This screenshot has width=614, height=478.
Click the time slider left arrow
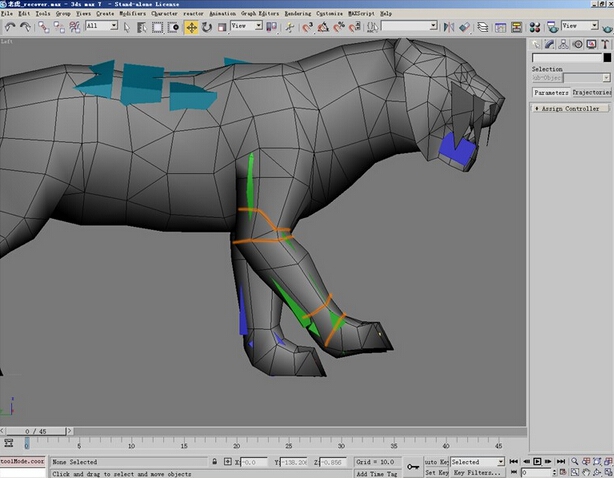pos(2,431)
